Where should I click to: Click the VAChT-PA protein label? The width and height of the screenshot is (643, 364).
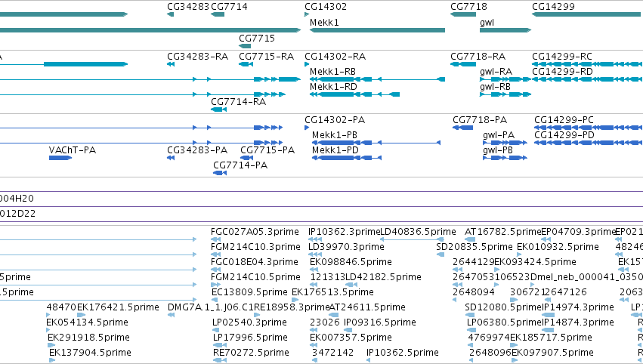tap(73, 150)
